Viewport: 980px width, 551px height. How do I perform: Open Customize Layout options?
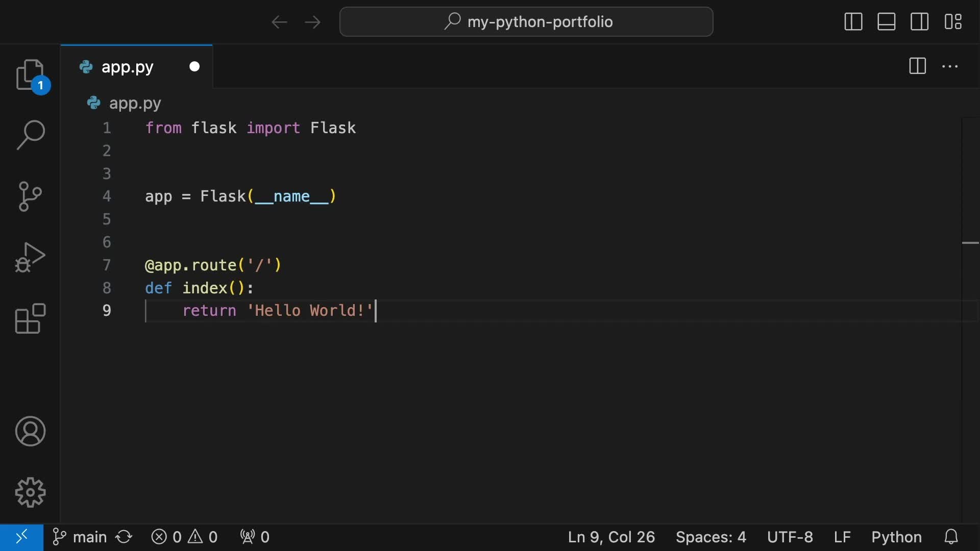point(953,22)
